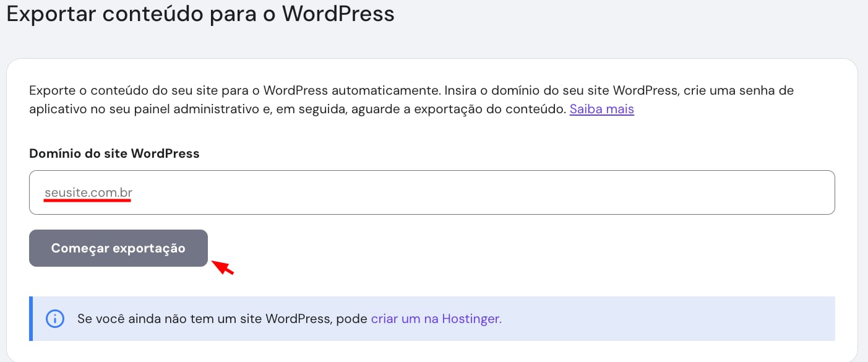Click the blue left border of the info banner

(31, 319)
